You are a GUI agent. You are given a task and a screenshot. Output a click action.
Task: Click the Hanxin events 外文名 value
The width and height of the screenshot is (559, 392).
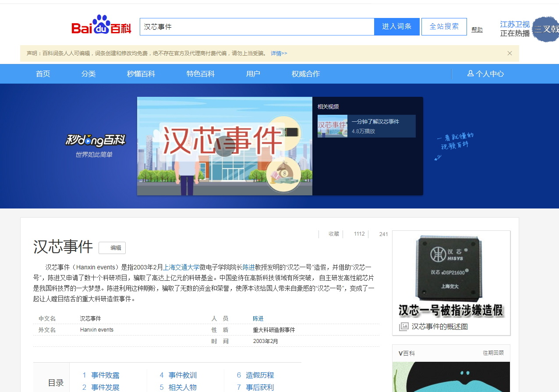tap(97, 330)
